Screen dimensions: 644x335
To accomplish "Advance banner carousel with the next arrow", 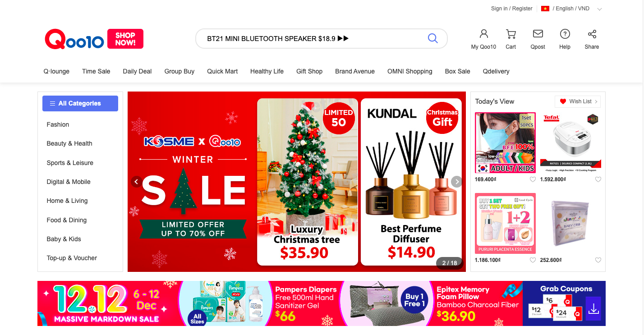I will pyautogui.click(x=456, y=182).
